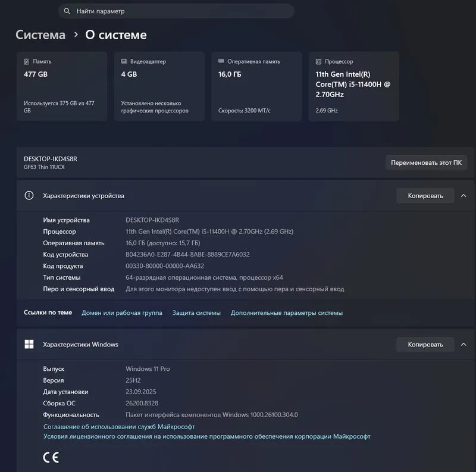Image resolution: width=476 pixels, height=472 pixels.
Task: Click the О системе page heading
Action: pyautogui.click(x=115, y=35)
